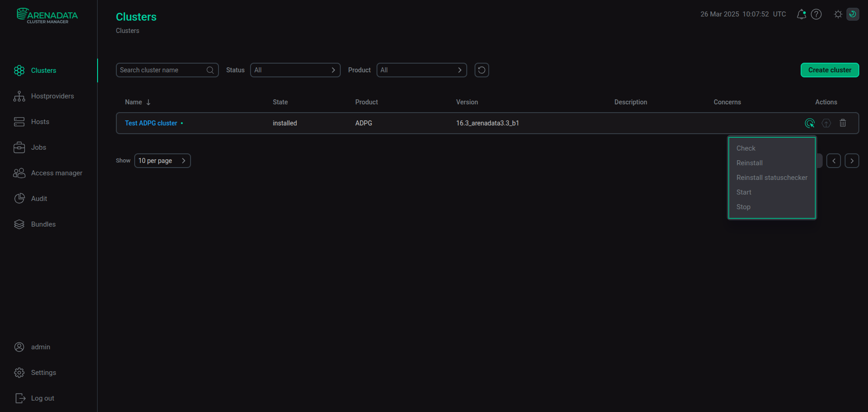Click the date and time display
The width and height of the screenshot is (868, 412).
743,14
